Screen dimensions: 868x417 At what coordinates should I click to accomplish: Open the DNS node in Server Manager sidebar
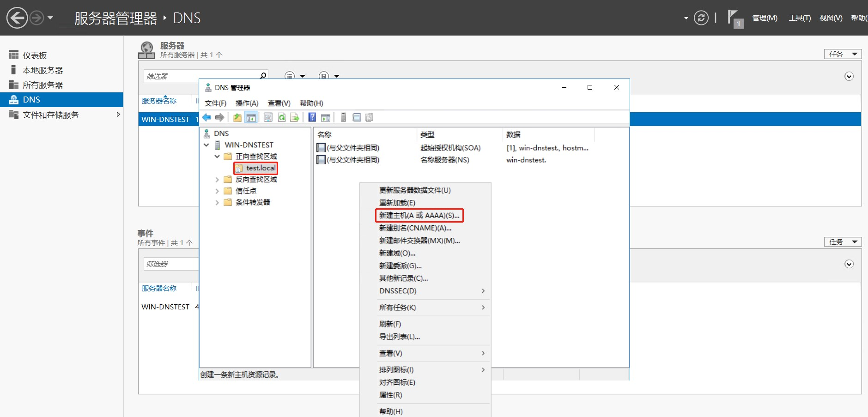coord(30,99)
